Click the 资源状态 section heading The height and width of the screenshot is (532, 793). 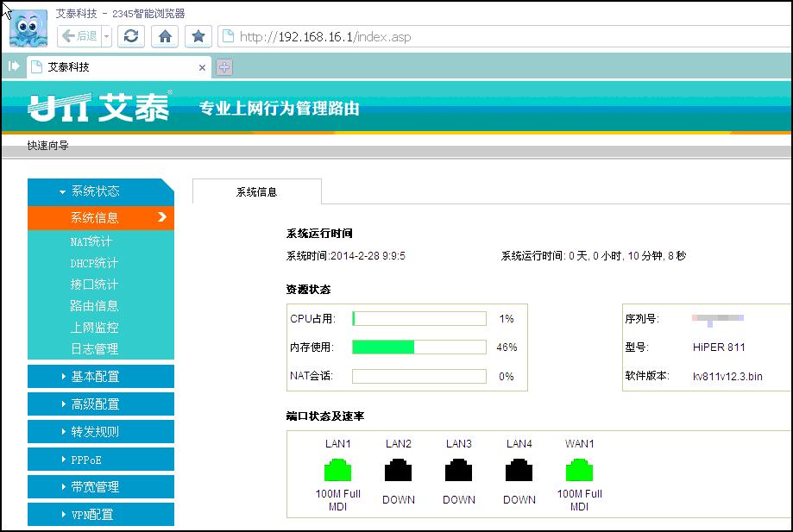[309, 290]
